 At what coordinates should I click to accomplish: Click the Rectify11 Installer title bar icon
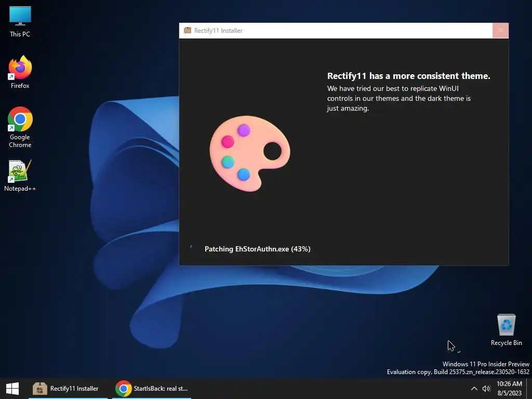(x=187, y=31)
